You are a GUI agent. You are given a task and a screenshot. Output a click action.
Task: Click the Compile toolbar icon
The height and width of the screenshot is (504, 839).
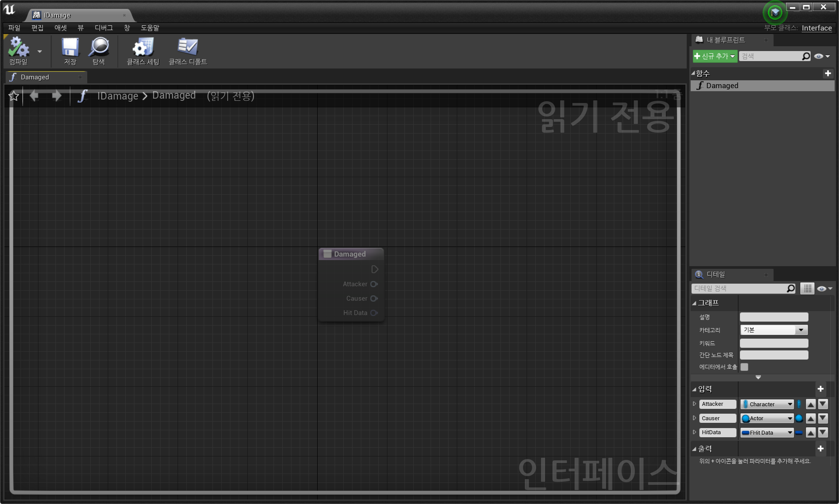[18, 48]
